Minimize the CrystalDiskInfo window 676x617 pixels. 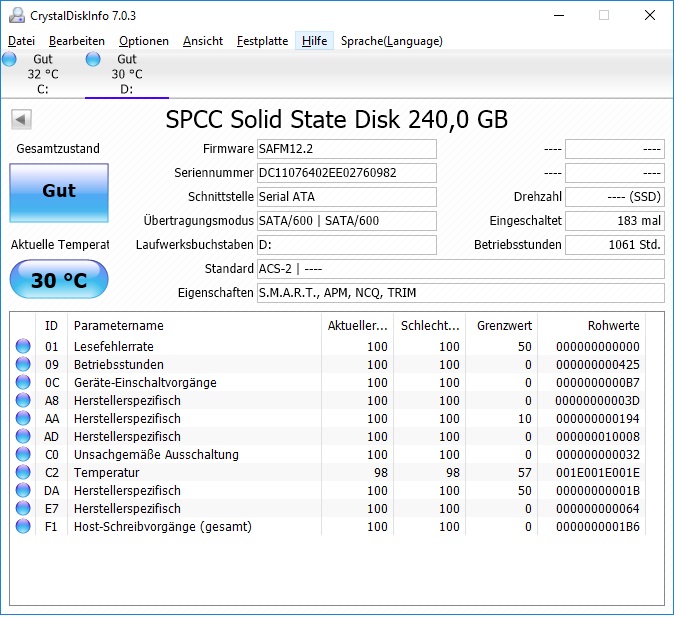559,16
